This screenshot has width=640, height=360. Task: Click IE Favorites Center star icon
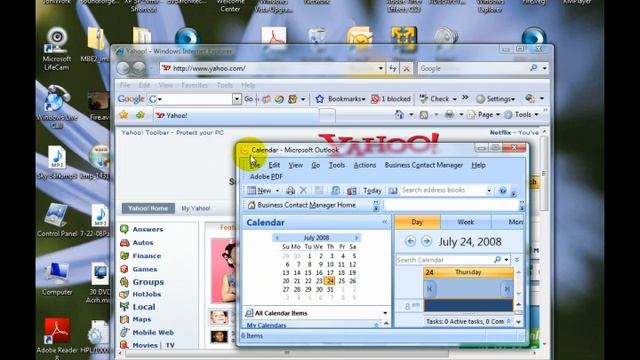[124, 115]
